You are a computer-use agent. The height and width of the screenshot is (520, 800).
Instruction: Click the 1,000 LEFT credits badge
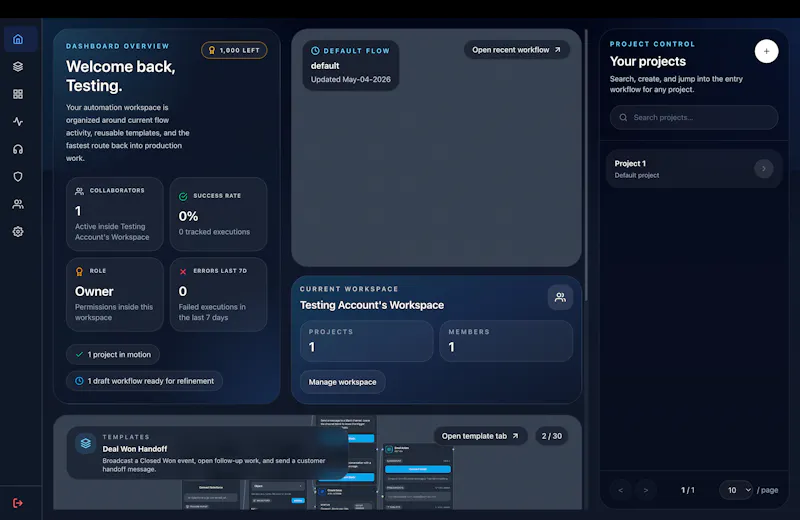click(234, 50)
